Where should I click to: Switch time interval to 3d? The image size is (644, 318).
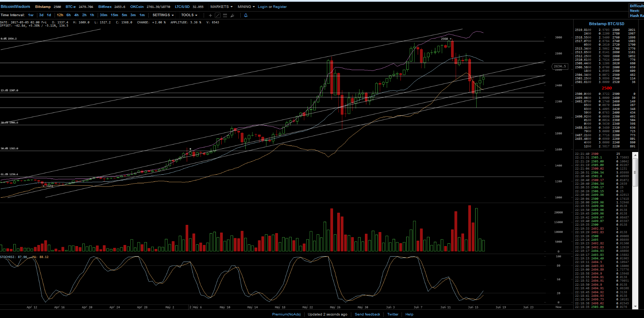pos(41,15)
